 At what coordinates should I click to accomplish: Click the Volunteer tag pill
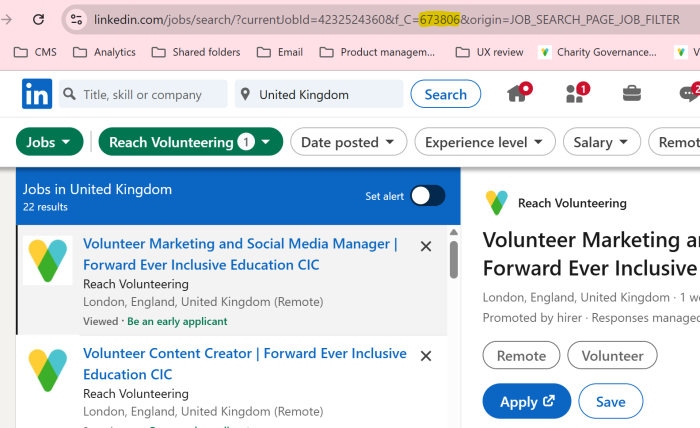[612, 356]
